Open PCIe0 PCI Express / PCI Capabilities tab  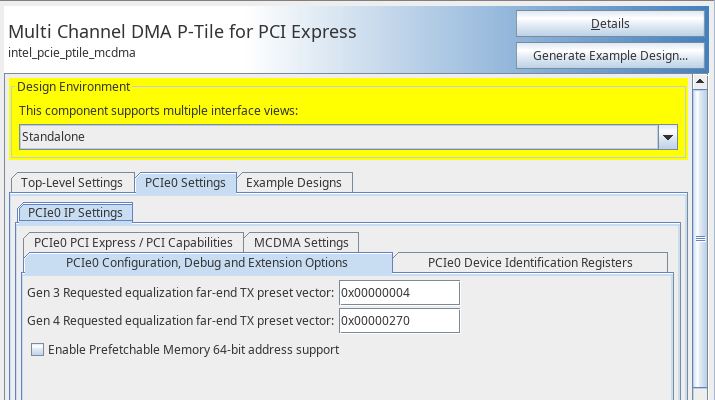click(133, 242)
